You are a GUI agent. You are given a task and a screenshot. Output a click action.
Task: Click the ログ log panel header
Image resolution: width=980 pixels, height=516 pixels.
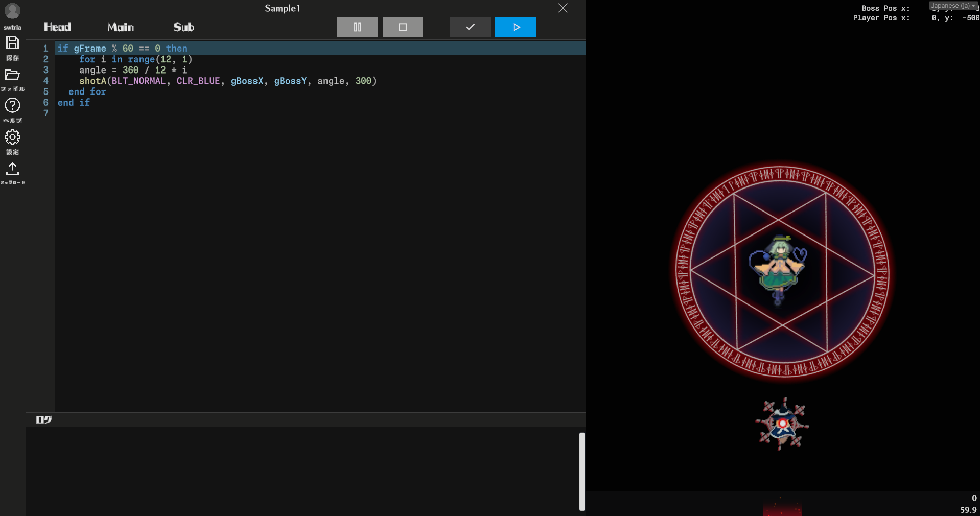44,419
